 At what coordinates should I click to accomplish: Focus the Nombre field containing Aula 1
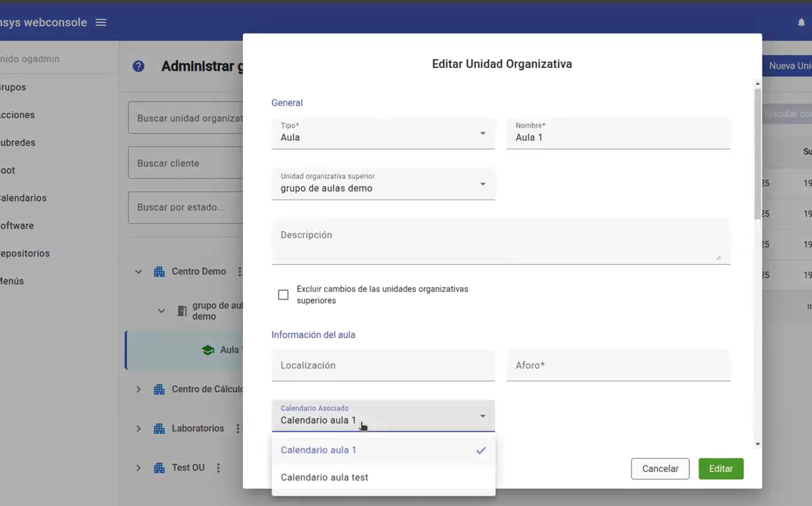pos(618,133)
